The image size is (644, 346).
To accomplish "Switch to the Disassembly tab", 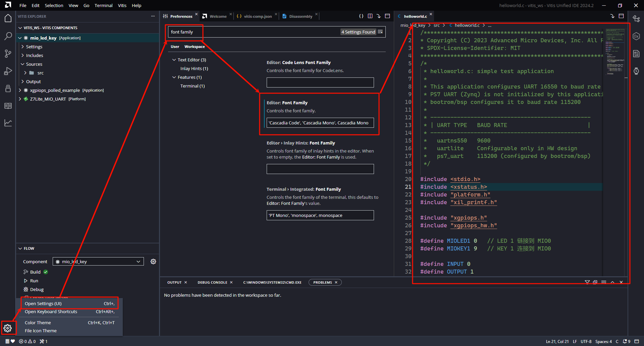I will pyautogui.click(x=301, y=16).
